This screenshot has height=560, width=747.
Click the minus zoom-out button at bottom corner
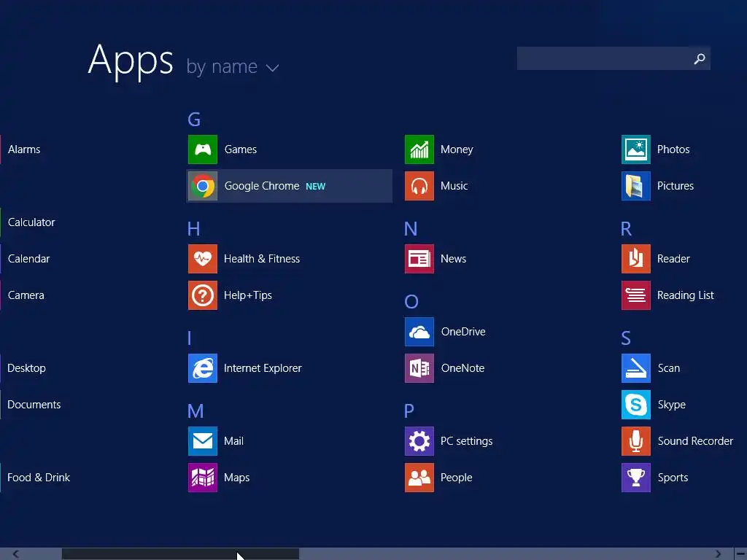click(740, 554)
